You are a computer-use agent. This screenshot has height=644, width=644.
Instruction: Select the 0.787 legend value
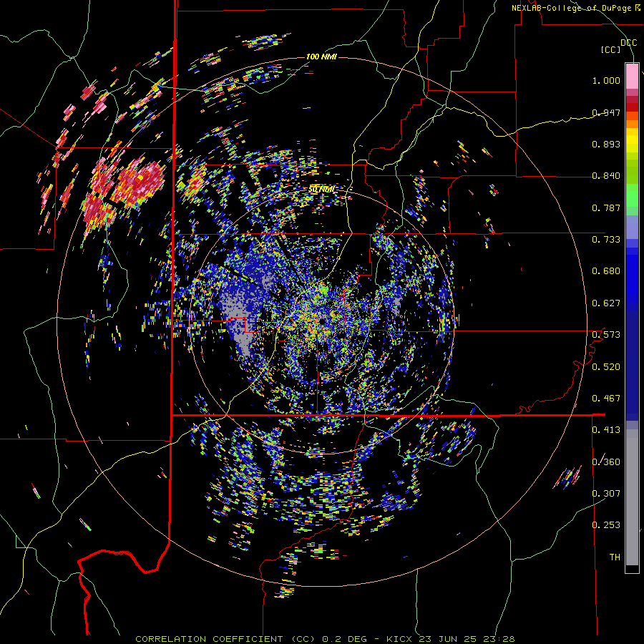pyautogui.click(x=606, y=208)
